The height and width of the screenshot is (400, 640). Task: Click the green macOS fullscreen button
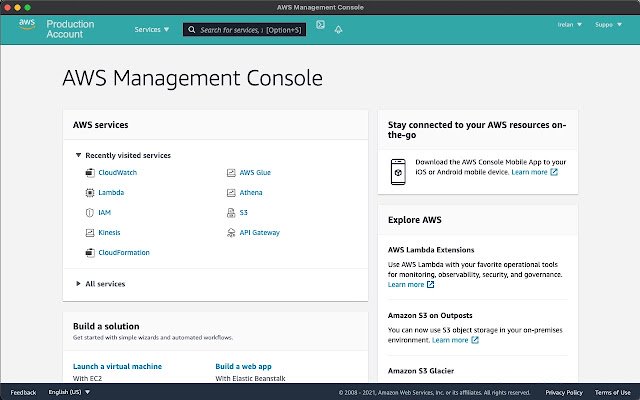(27, 7)
